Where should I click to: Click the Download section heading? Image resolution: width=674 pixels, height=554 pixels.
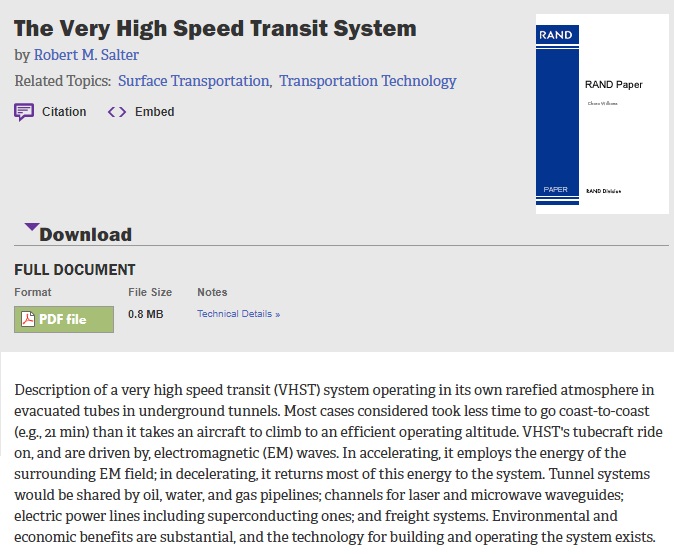pos(86,235)
